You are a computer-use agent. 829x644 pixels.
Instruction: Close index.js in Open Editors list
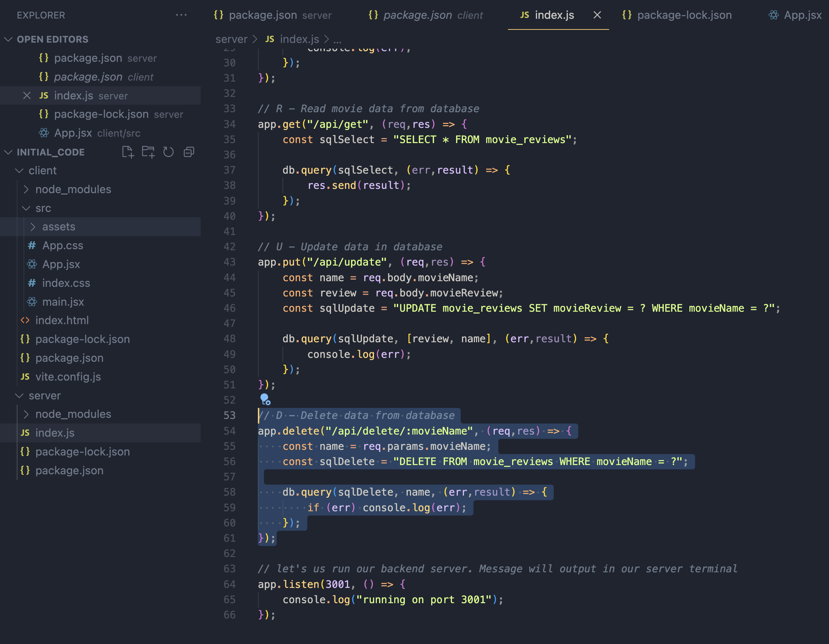pyautogui.click(x=27, y=95)
